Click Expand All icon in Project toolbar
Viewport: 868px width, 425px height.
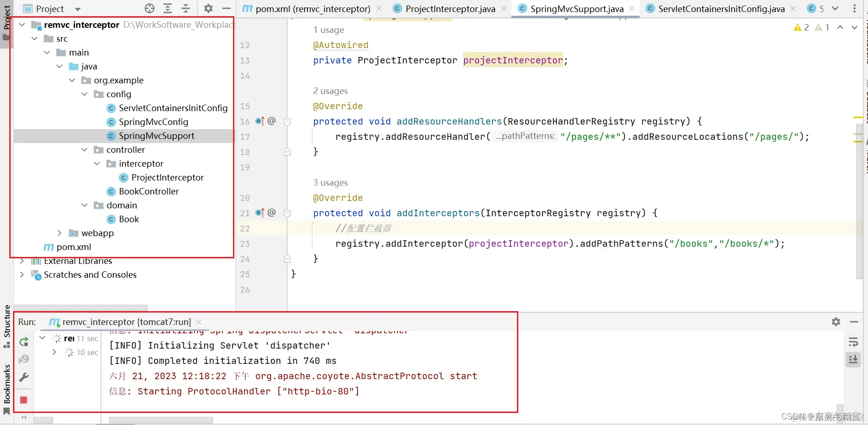point(168,8)
